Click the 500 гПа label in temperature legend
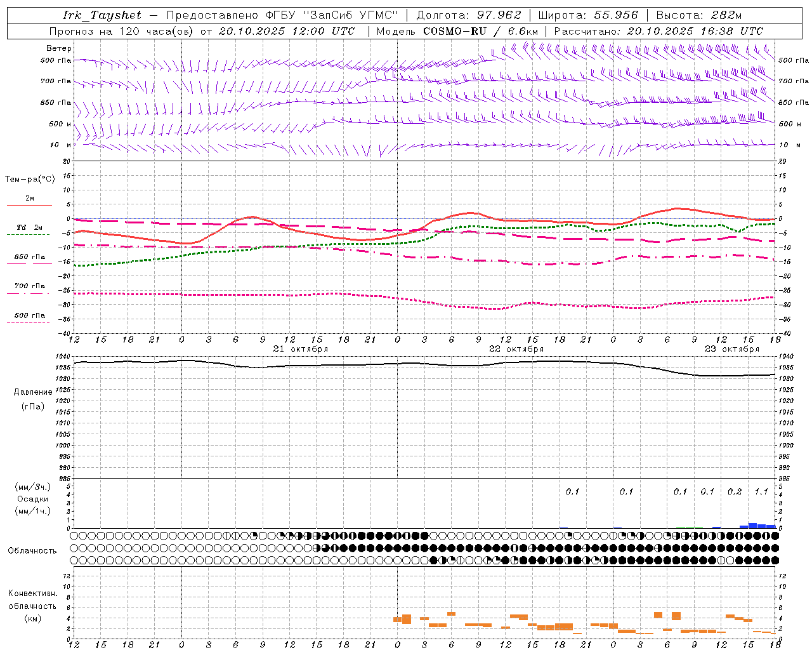812x650 pixels. point(30,315)
